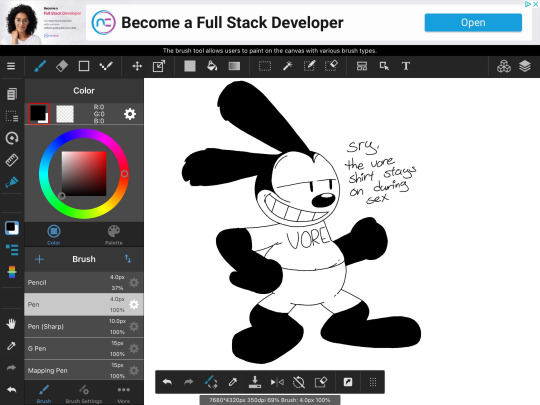Open the ad's Open button
Image resolution: width=540 pixels, height=405 pixels.
point(473,23)
